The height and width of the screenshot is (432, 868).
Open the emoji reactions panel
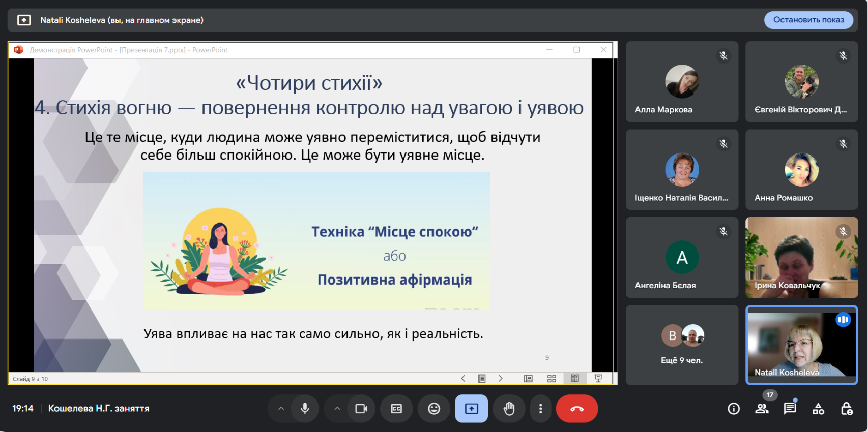tap(434, 409)
